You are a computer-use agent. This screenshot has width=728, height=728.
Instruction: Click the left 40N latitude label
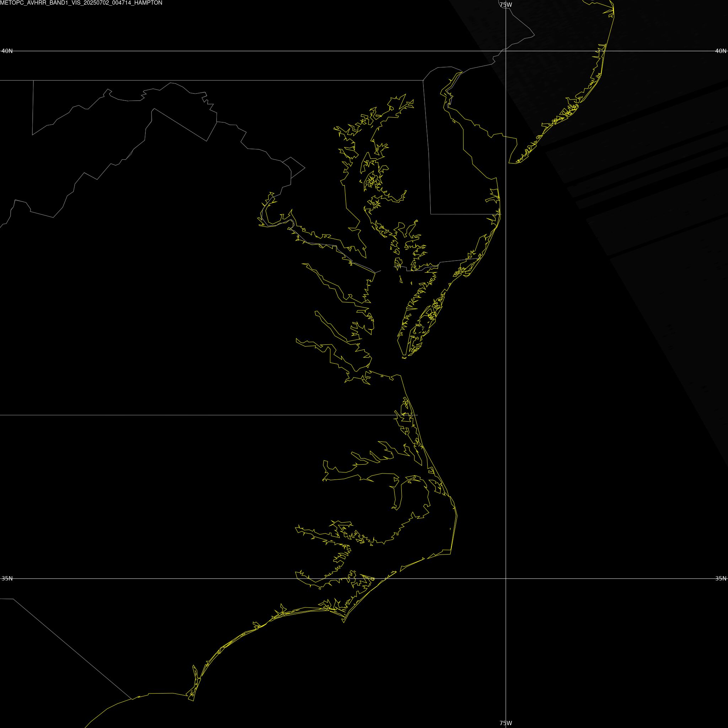[7, 51]
